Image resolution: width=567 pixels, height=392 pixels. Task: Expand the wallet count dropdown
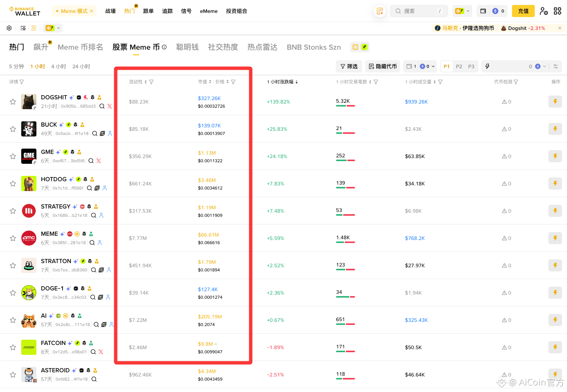coord(420,66)
